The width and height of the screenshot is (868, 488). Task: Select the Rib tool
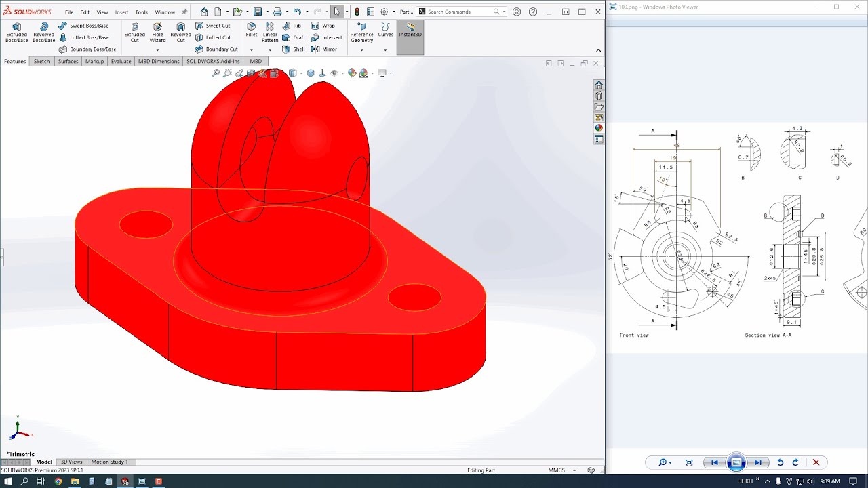click(292, 26)
